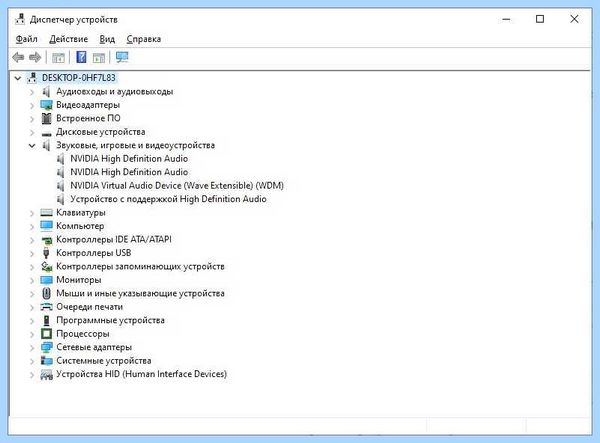
Task: Open the Справка menu
Action: pos(143,39)
